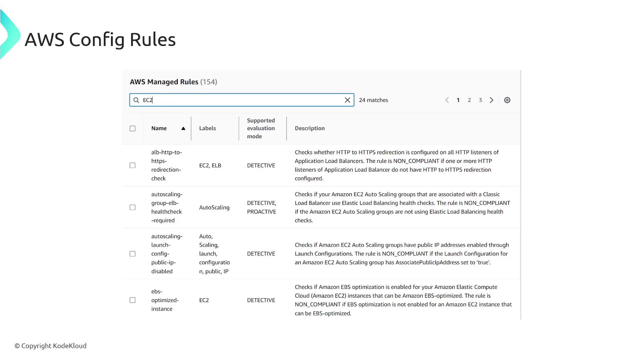
Task: Click the Description column header
Action: (x=310, y=128)
